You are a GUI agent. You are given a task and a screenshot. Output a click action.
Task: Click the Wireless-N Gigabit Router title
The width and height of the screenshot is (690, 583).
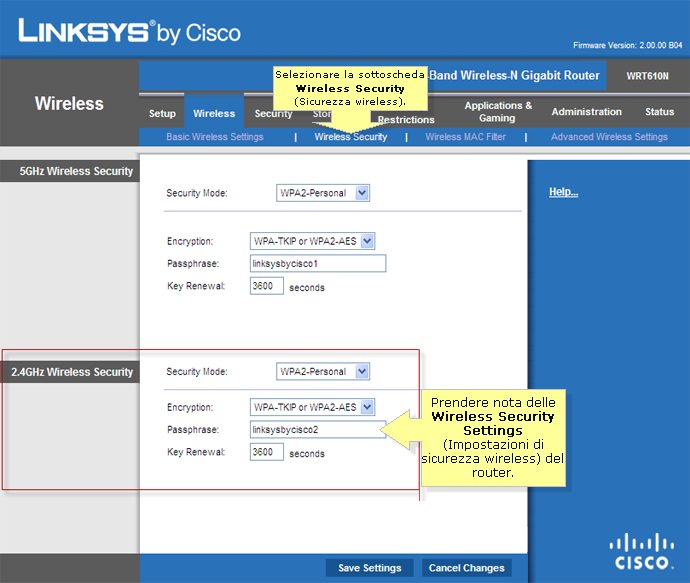514,75
